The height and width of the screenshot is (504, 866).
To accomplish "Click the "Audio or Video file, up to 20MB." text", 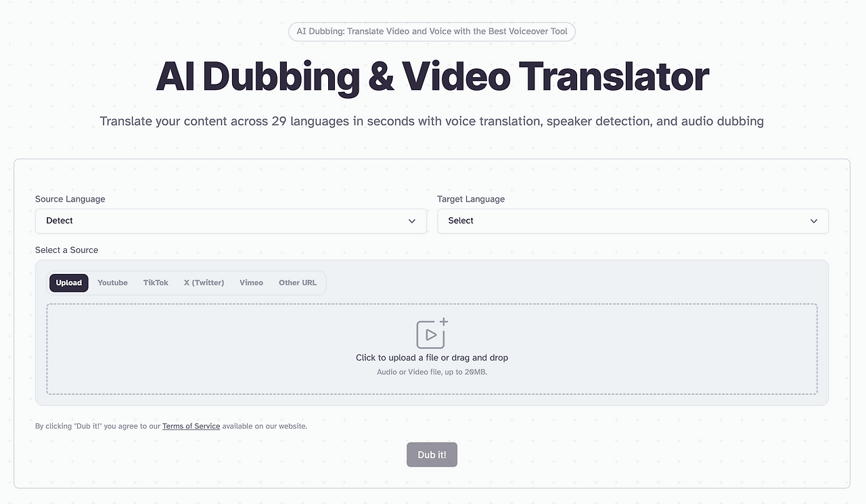I will pos(432,372).
